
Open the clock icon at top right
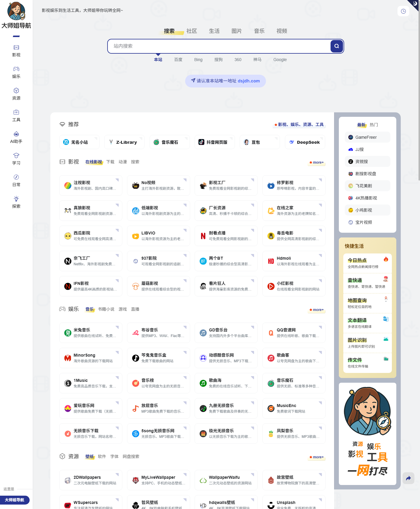[x=403, y=11]
